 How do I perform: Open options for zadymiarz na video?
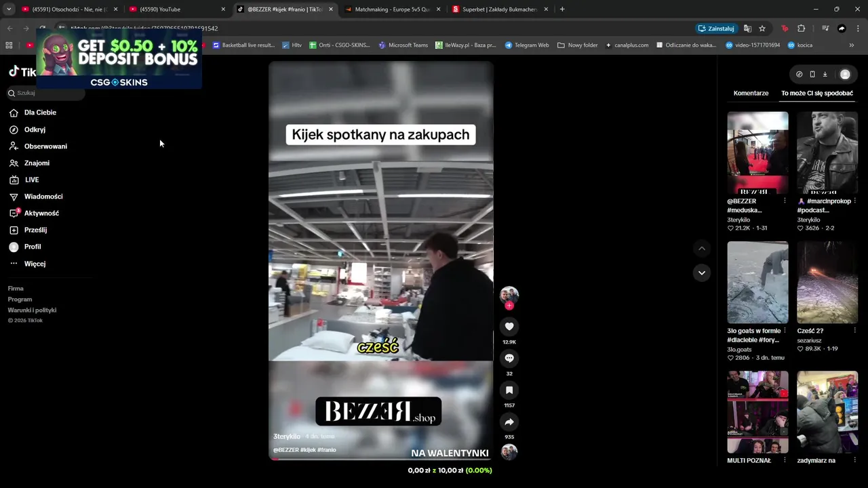point(854,461)
